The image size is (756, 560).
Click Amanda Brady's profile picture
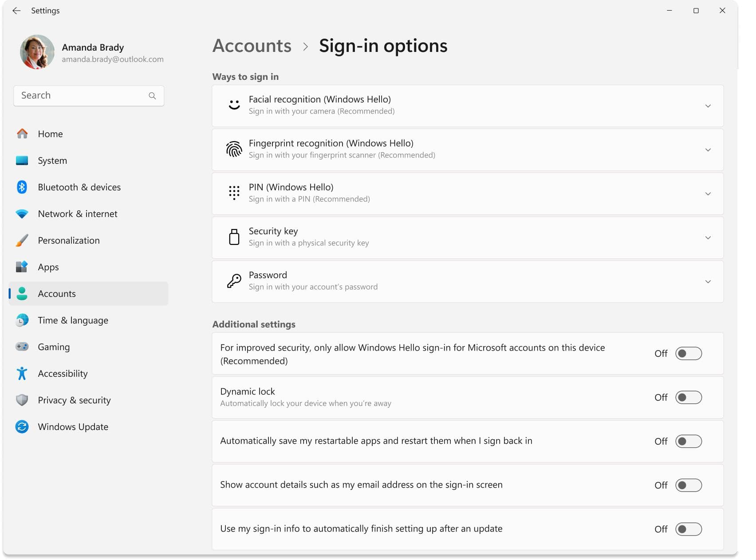[x=37, y=52]
